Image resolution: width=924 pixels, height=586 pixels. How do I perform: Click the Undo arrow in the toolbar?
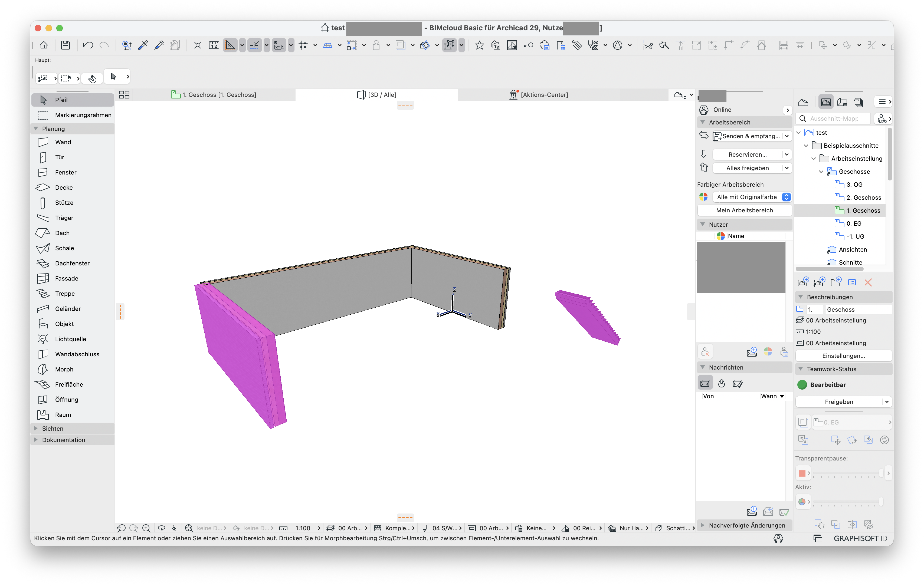88,45
